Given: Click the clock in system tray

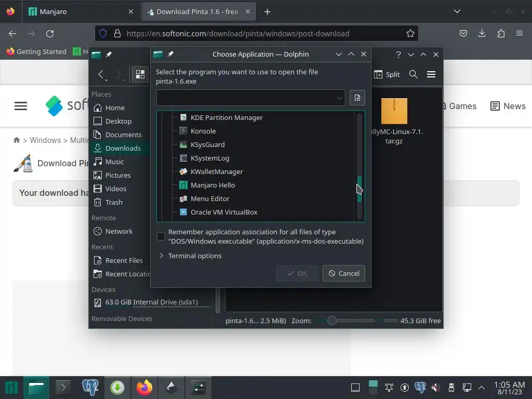Looking at the screenshot, I should (x=509, y=388).
